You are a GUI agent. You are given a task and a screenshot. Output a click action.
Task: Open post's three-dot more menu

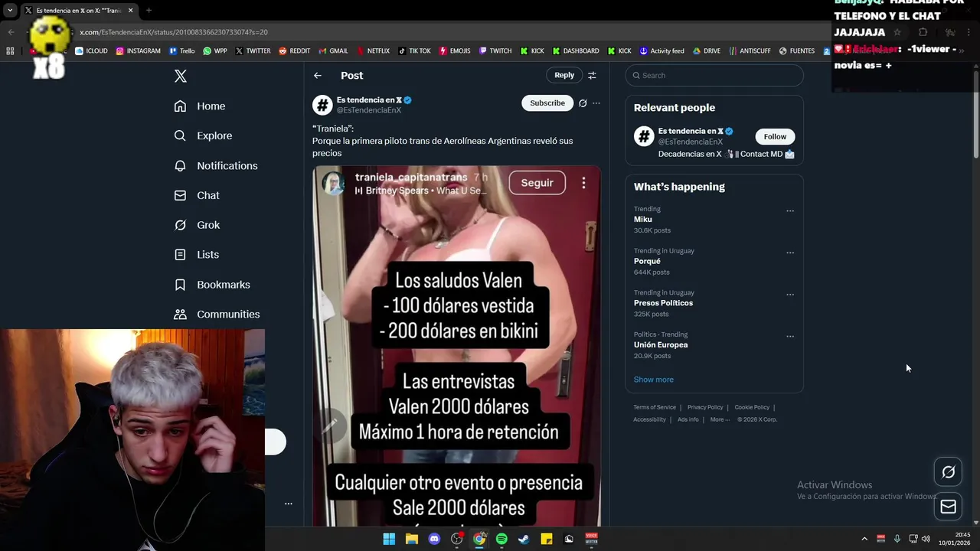(x=596, y=103)
